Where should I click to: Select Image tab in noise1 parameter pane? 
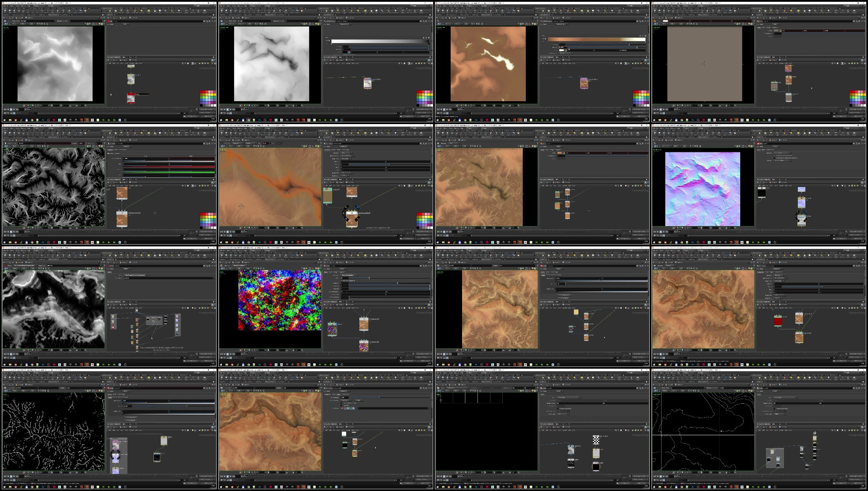335,272
